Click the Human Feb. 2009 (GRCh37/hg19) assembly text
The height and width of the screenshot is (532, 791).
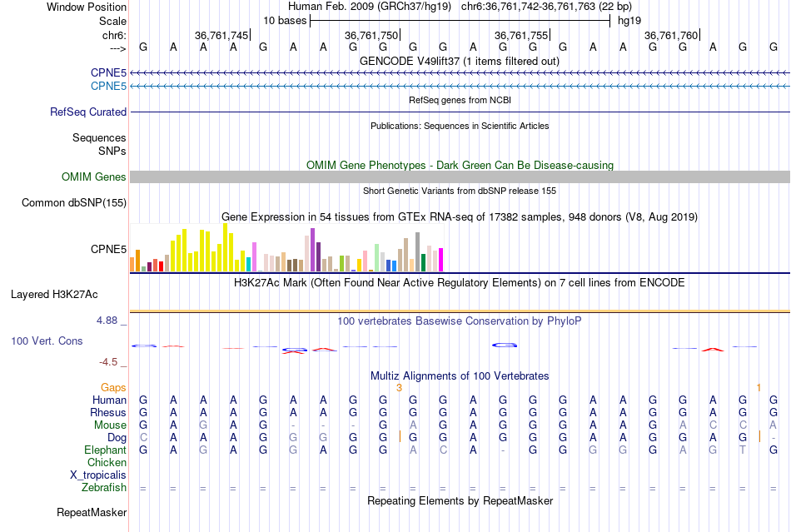(371, 7)
